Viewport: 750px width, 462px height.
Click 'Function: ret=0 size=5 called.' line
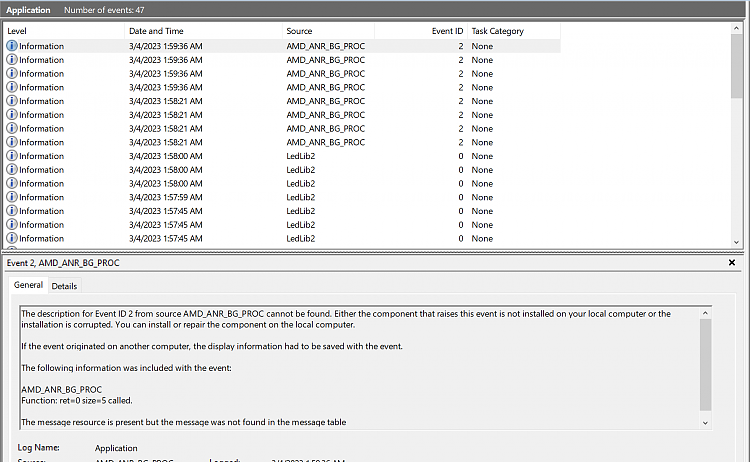pos(77,400)
